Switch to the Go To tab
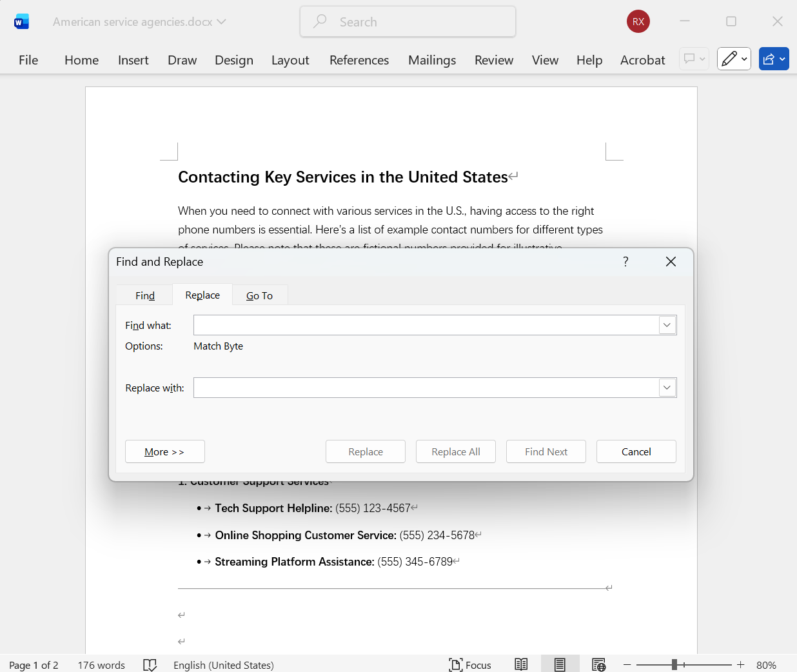The width and height of the screenshot is (797, 672). tap(259, 295)
